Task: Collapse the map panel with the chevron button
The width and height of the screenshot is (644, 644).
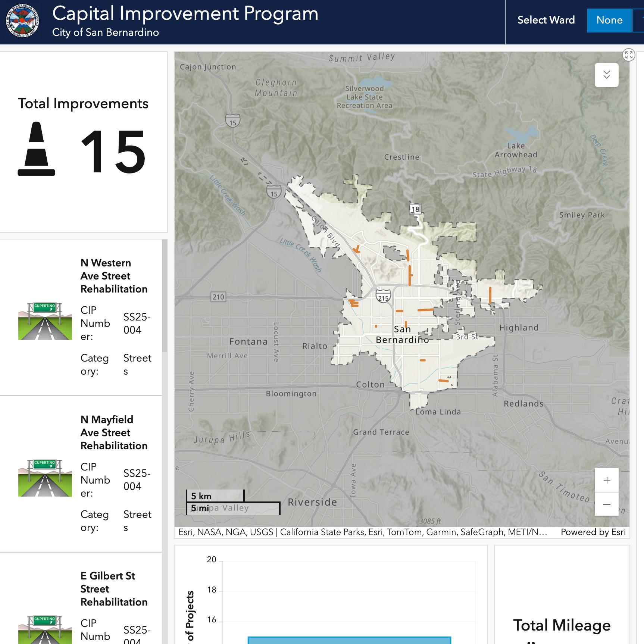Action: point(606,75)
